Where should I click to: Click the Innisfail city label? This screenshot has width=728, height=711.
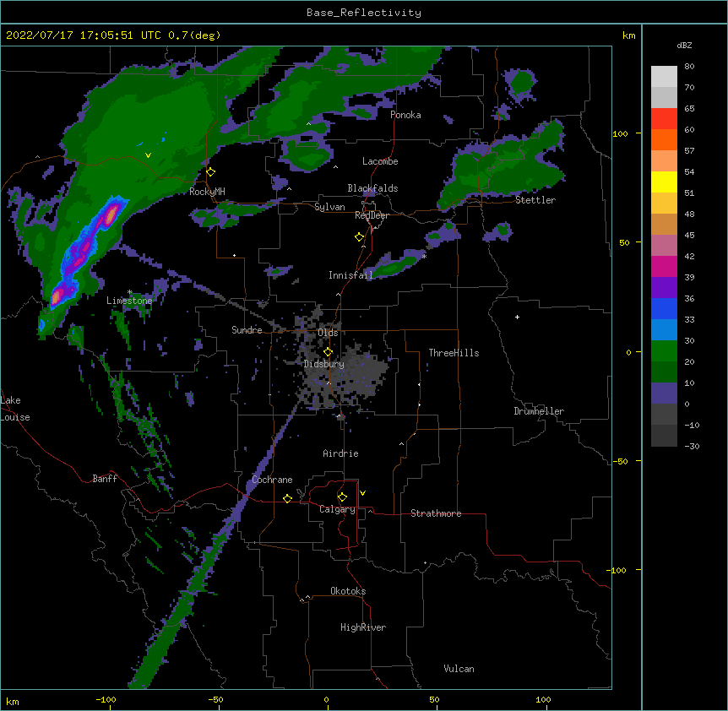pyautogui.click(x=350, y=275)
